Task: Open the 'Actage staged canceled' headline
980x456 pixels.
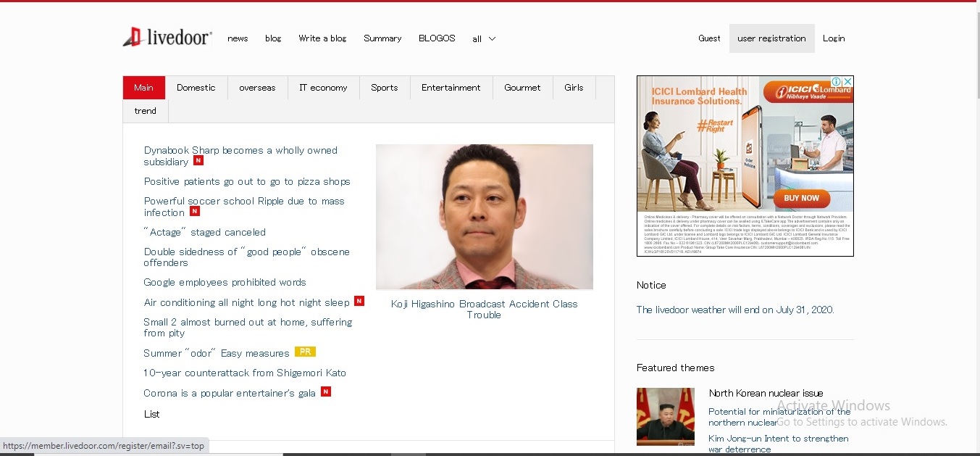Action: [x=205, y=232]
